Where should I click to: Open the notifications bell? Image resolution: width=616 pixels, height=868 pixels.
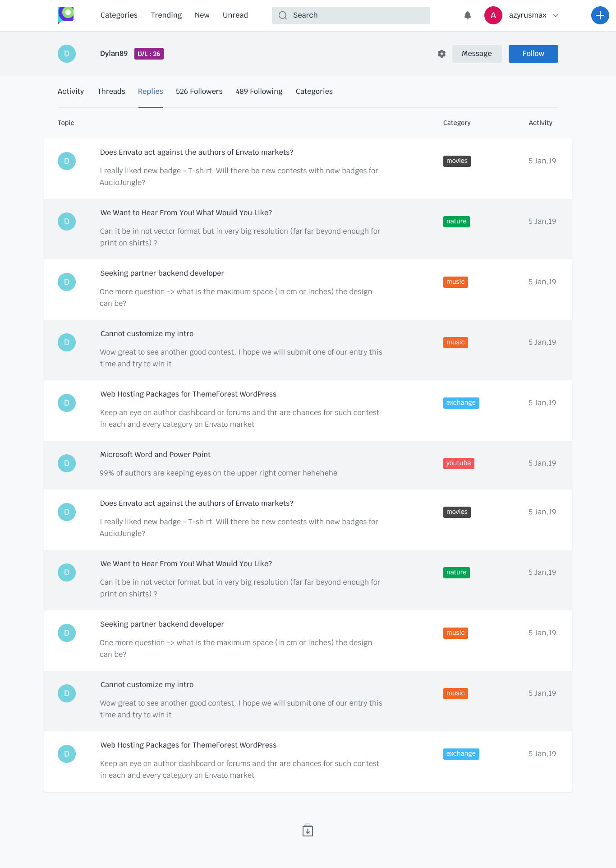(x=468, y=15)
